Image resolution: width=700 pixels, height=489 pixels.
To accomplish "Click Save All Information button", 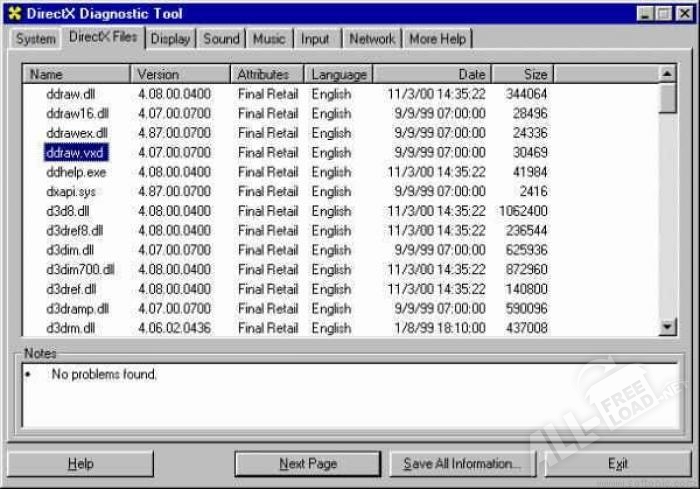I will click(x=461, y=464).
